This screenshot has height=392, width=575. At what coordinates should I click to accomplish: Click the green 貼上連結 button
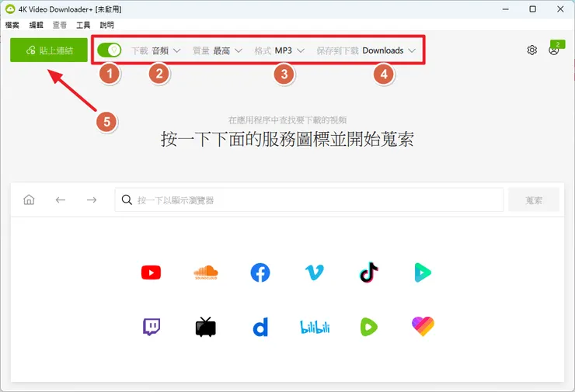(x=49, y=50)
